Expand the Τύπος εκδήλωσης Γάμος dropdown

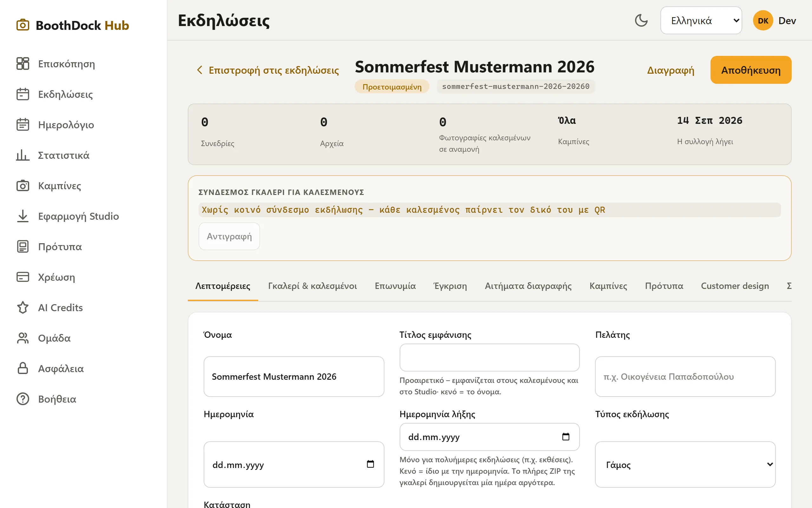[x=685, y=465]
